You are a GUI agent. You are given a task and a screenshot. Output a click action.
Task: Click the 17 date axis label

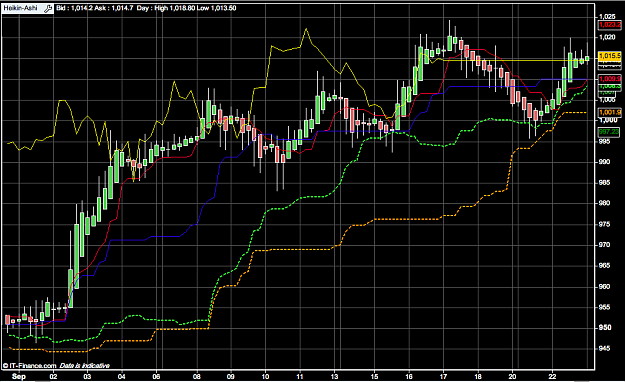[443, 376]
